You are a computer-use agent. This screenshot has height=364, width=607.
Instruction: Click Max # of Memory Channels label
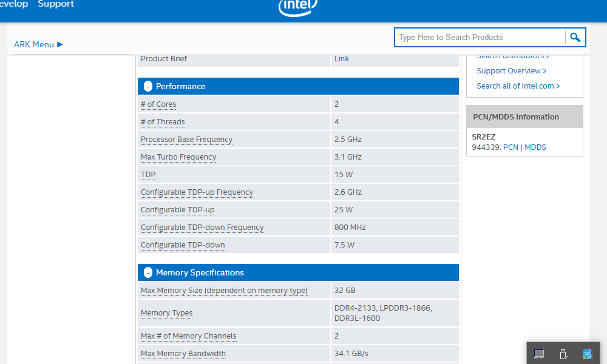point(189,335)
